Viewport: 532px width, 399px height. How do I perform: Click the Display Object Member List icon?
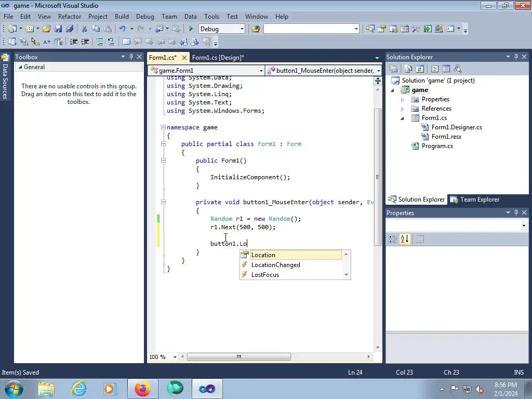click(x=12, y=42)
